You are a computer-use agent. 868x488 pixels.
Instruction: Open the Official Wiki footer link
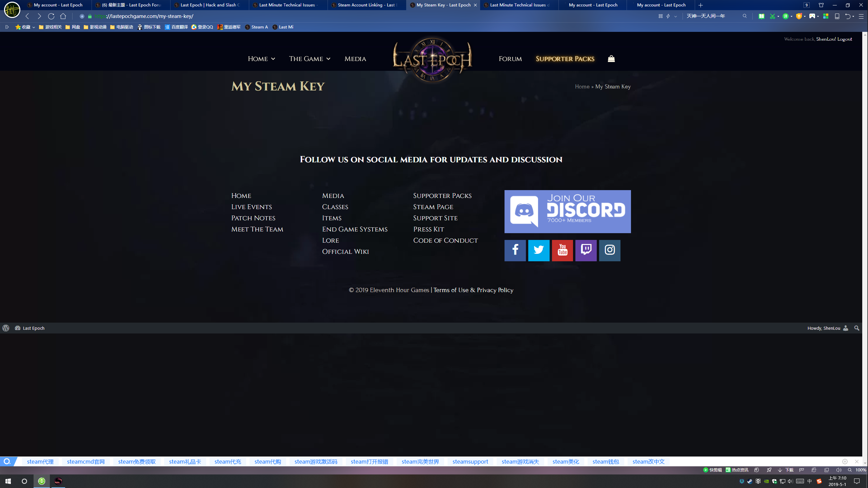(346, 251)
